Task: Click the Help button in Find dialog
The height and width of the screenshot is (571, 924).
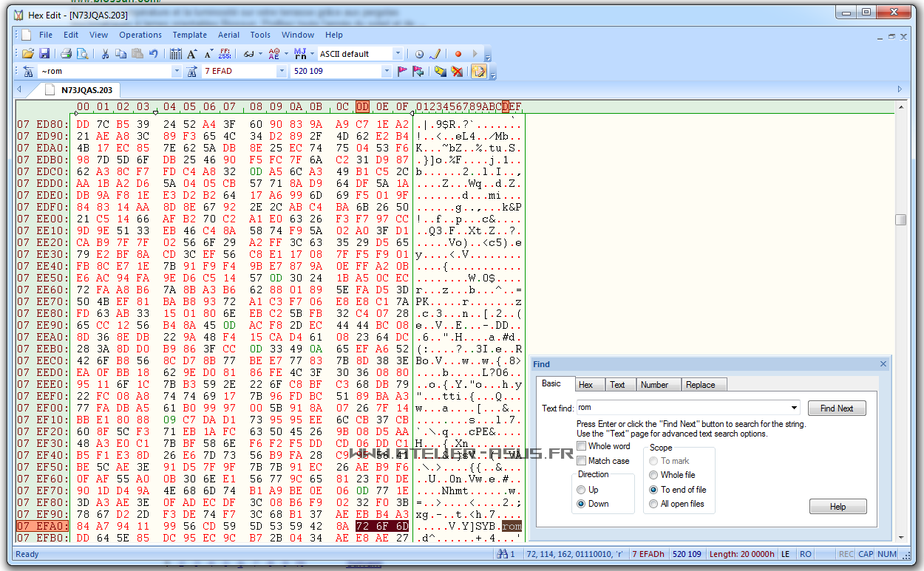Action: [838, 507]
